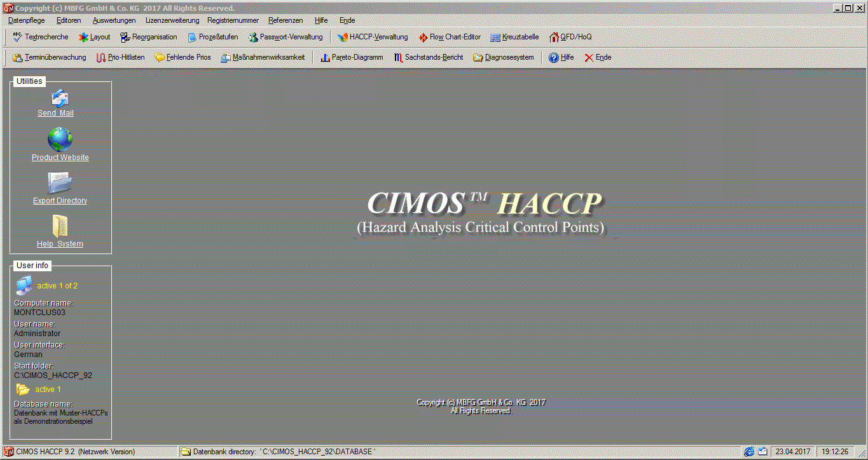Click the 'active 1' database label
868x460 pixels.
(48, 389)
